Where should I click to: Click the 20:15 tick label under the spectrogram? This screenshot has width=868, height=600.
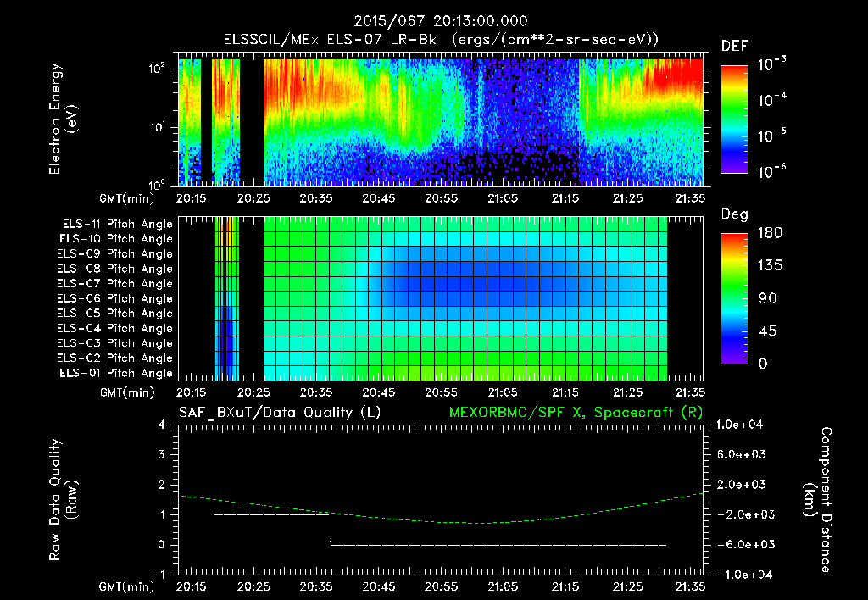pos(191,198)
